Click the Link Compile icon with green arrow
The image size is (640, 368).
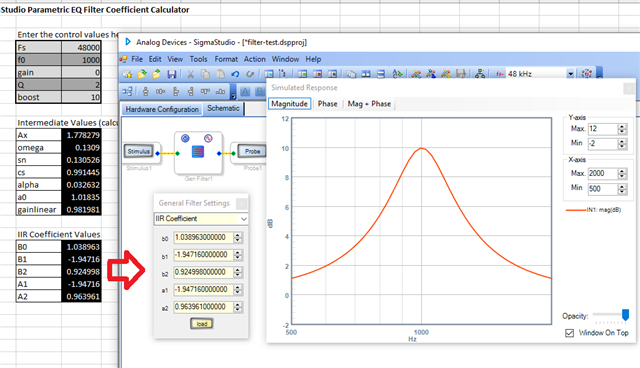(397, 74)
